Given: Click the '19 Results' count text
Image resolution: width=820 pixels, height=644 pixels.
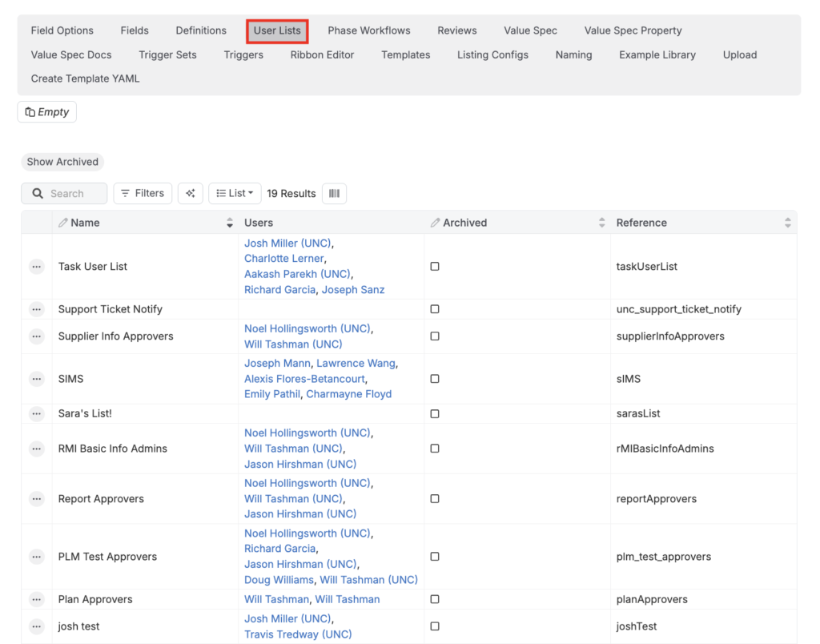Looking at the screenshot, I should click(x=291, y=194).
